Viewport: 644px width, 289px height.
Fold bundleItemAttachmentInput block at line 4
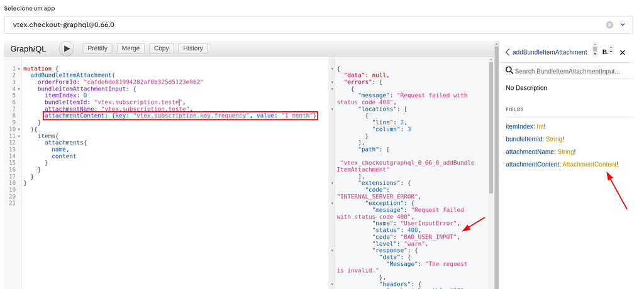(x=19, y=89)
